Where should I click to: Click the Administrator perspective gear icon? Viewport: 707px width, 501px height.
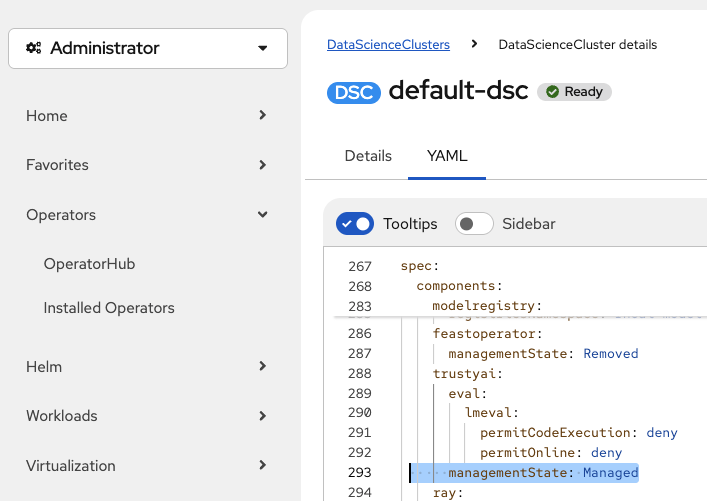pyautogui.click(x=34, y=48)
